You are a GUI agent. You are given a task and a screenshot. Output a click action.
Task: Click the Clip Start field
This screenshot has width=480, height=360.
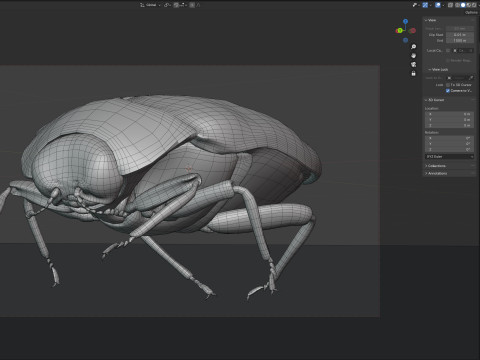(460, 35)
